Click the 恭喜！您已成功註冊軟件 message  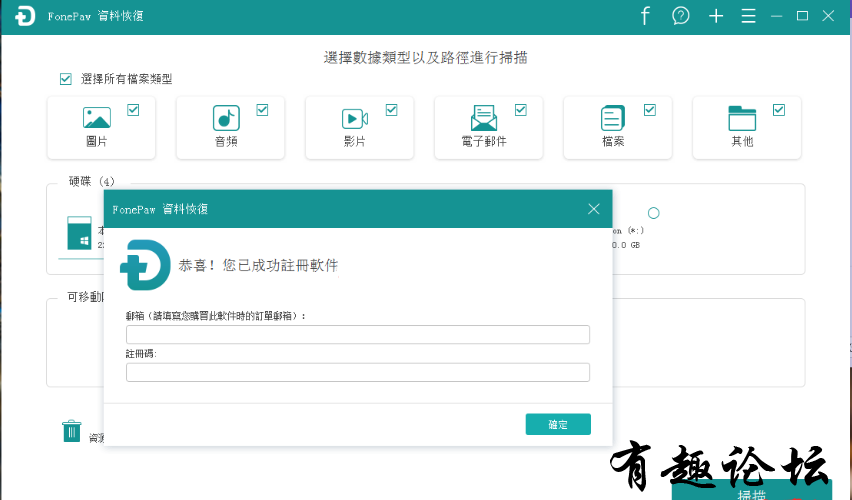coord(258,265)
